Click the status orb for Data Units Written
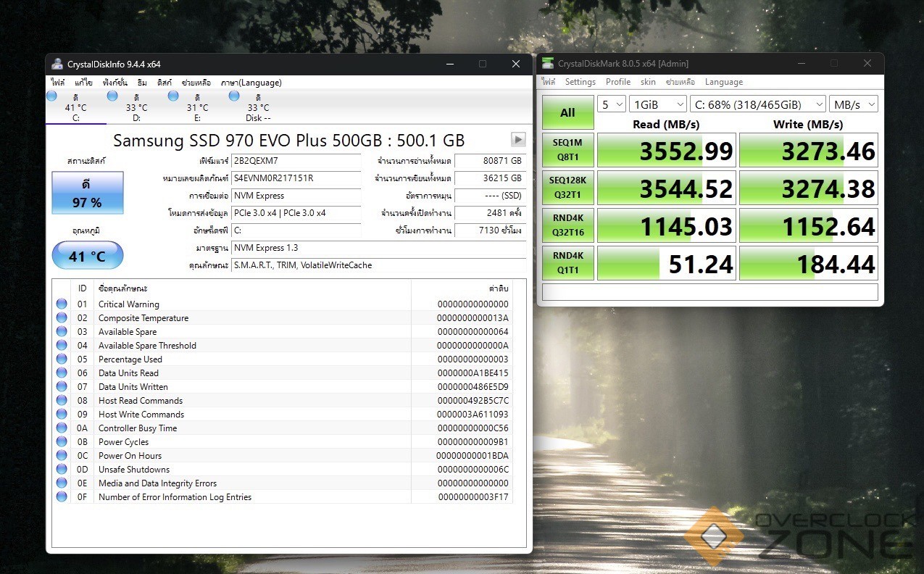 coord(62,387)
